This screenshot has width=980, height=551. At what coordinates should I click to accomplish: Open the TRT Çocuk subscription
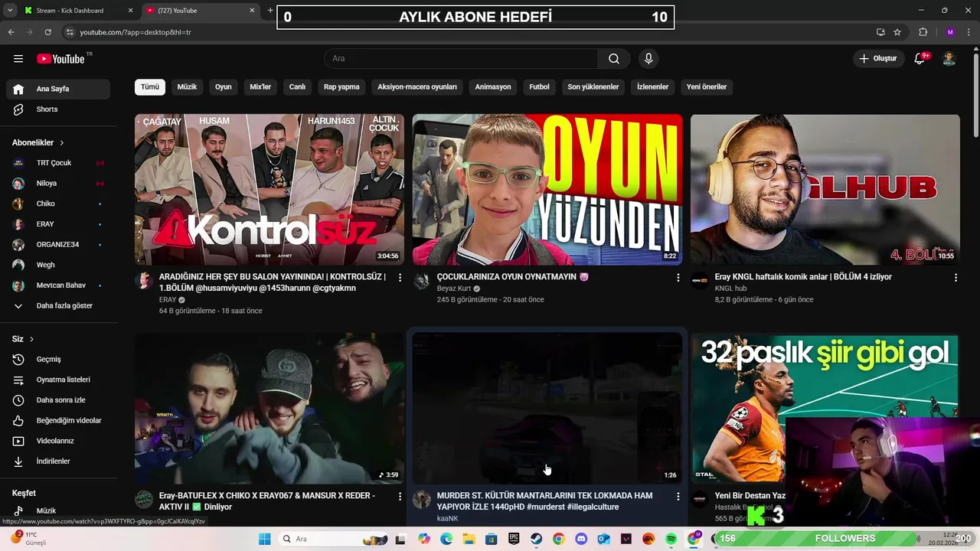tap(58, 163)
